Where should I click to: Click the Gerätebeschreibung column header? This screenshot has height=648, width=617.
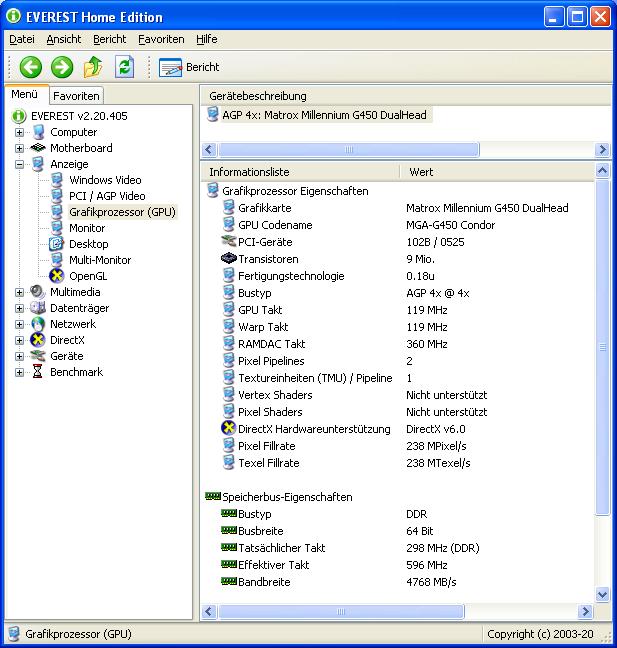click(405, 96)
